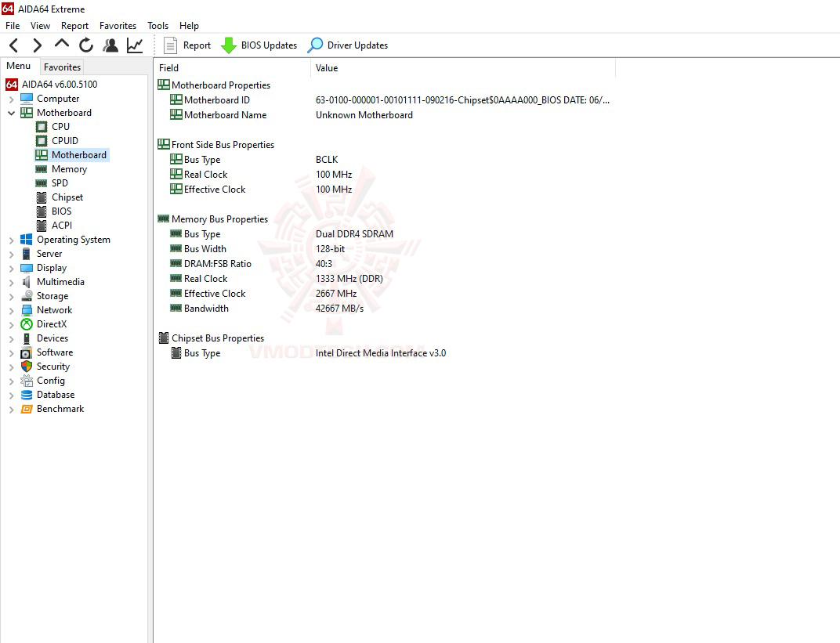Open the Tools menu
This screenshot has height=643, width=840.
coord(157,25)
